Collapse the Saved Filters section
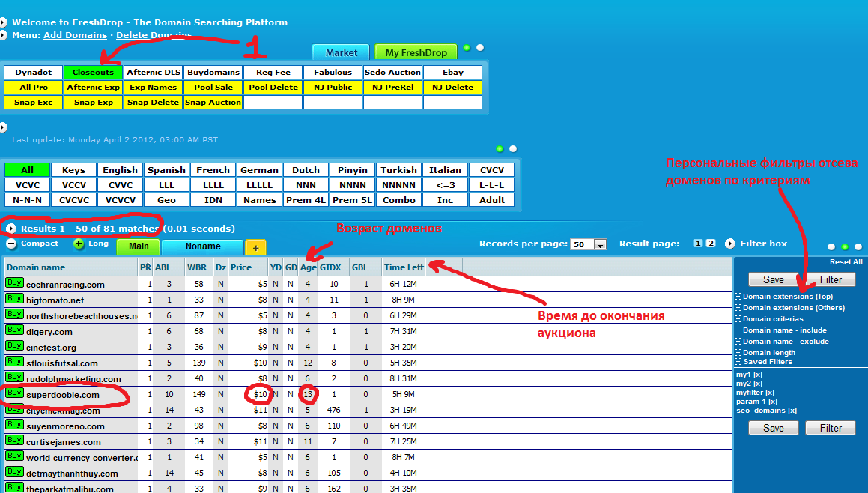The width and height of the screenshot is (868, 493). (x=738, y=362)
